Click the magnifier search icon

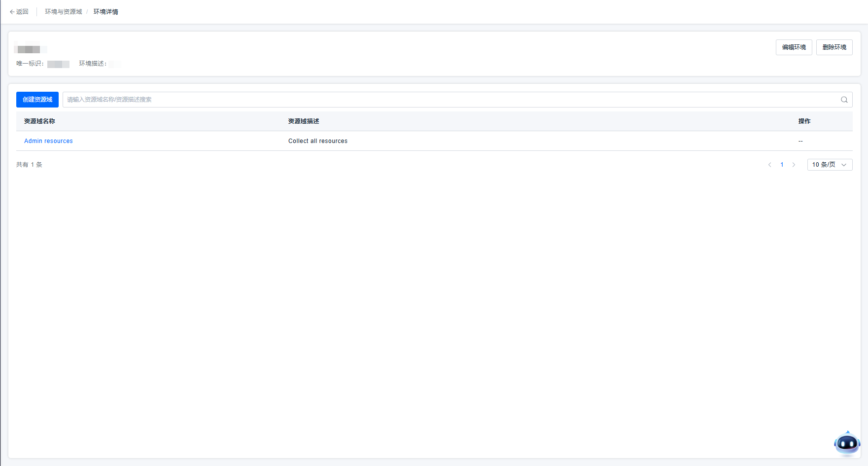(x=844, y=100)
